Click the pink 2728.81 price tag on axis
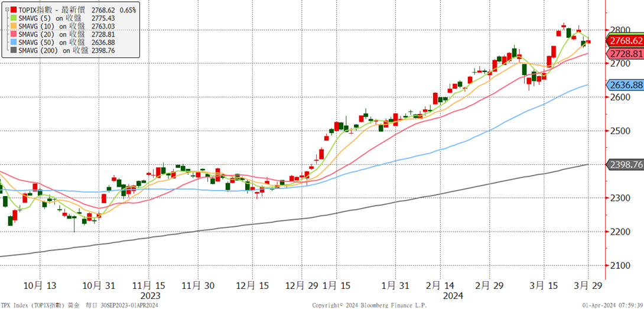The image size is (644, 309). coord(625,54)
